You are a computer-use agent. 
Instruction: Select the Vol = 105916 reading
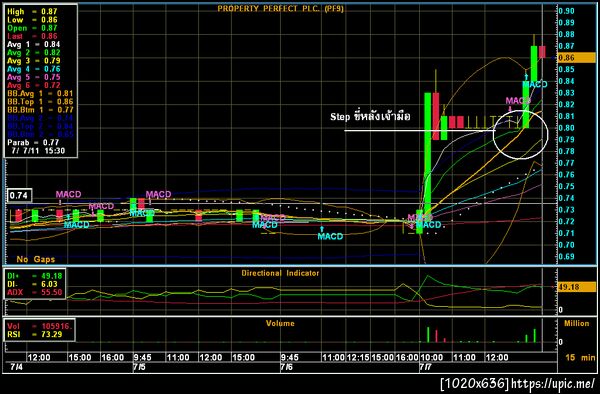click(39, 326)
